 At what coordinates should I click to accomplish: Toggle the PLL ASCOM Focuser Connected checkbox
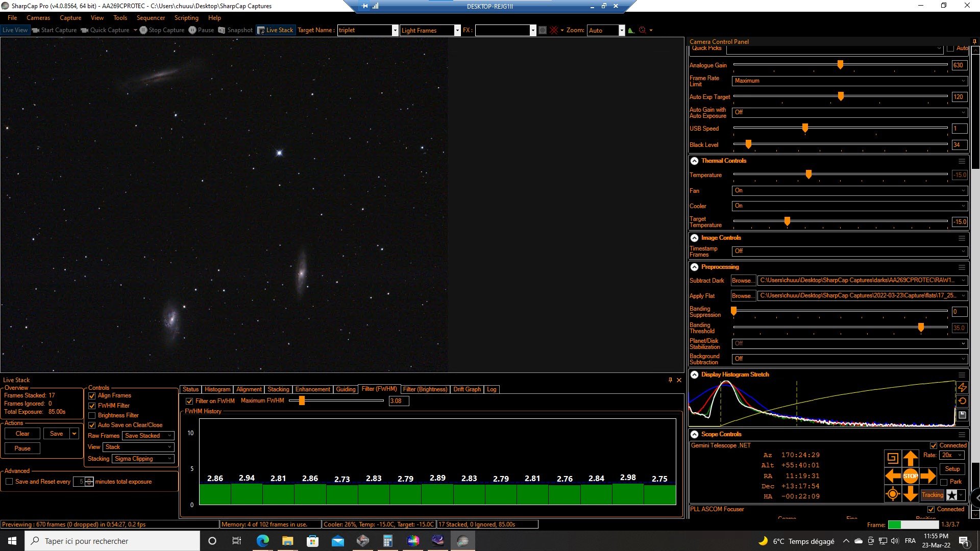pyautogui.click(x=931, y=509)
